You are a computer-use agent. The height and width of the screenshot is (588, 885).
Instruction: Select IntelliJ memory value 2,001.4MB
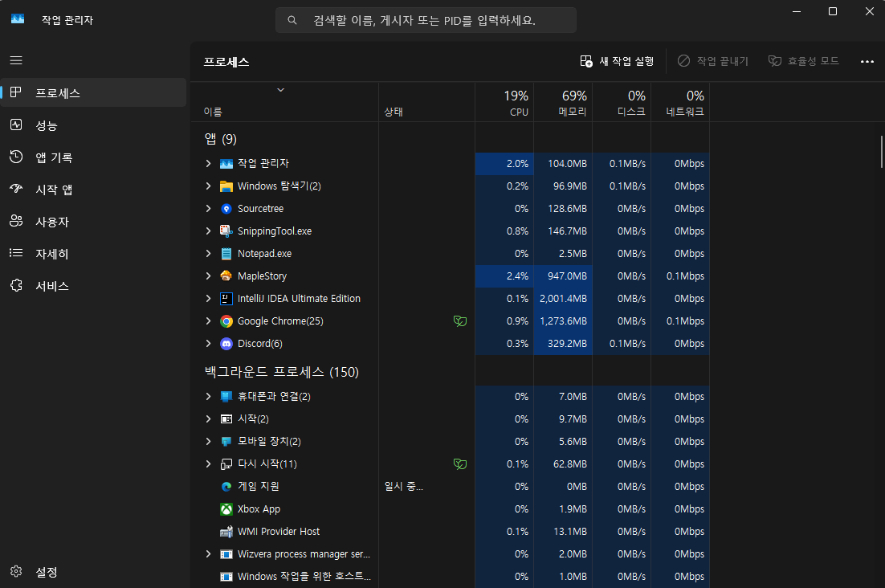563,299
